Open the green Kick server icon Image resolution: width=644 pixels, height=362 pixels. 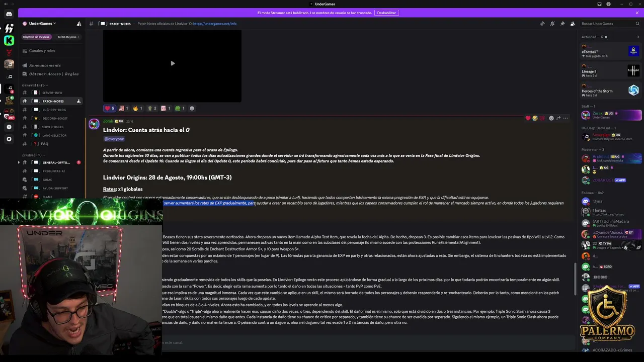[x=9, y=40]
